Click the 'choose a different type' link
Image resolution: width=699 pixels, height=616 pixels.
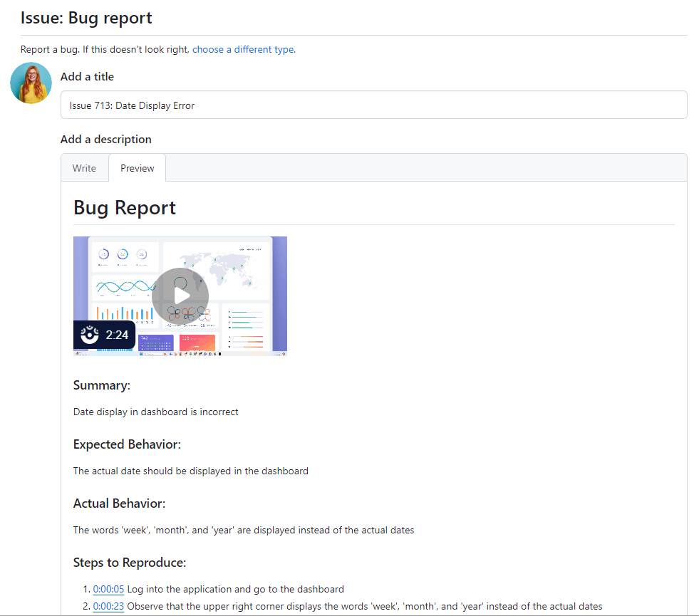(x=244, y=49)
